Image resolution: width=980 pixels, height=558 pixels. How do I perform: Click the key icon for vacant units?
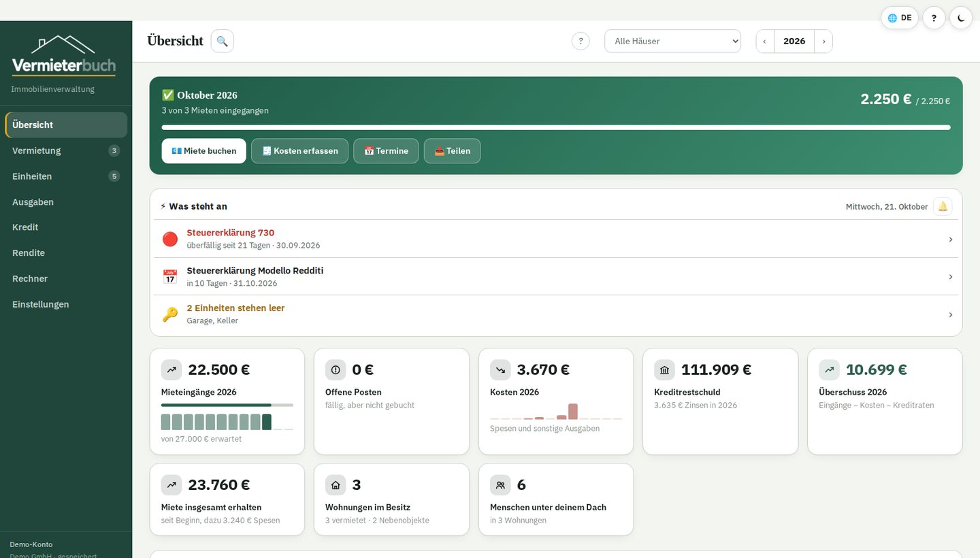pos(169,314)
